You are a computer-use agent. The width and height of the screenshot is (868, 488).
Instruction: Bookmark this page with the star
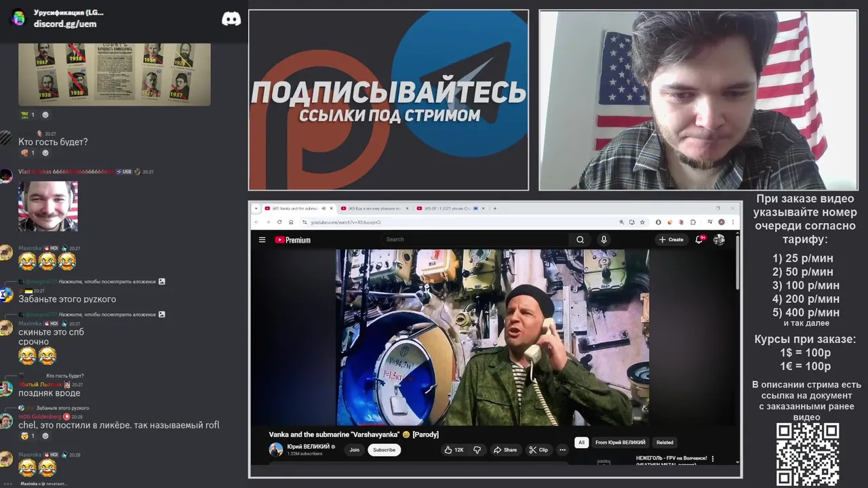tap(642, 222)
